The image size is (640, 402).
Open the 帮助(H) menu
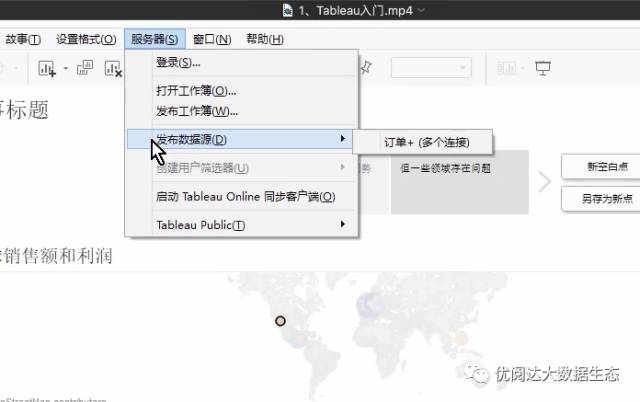265,39
